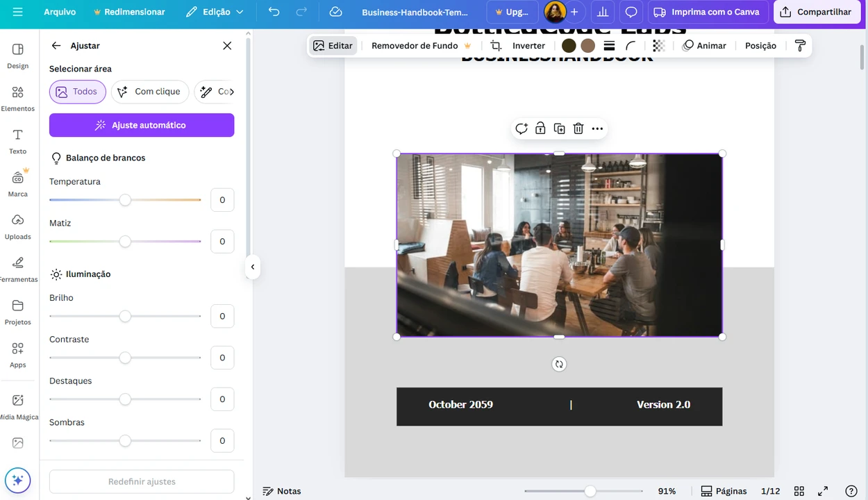868x500 pixels.
Task: Open the Elementos sidebar panel
Action: 18,99
